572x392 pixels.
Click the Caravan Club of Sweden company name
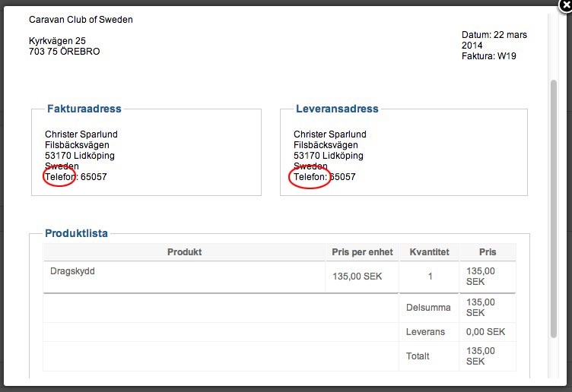click(x=81, y=19)
